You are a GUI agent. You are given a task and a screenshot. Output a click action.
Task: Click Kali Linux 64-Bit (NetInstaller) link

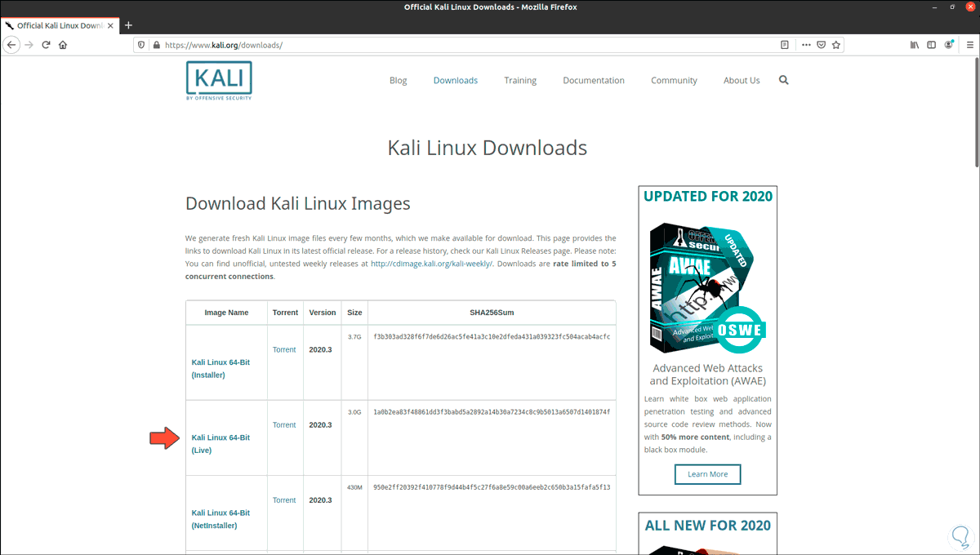click(x=220, y=519)
